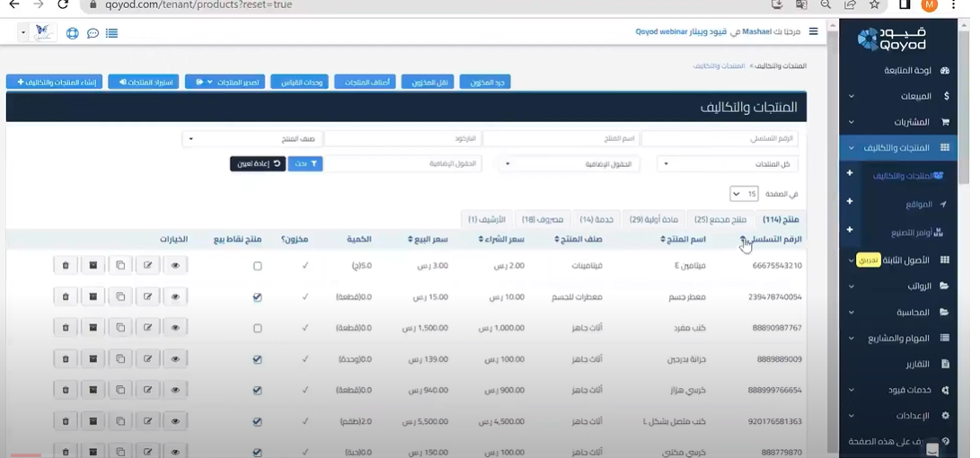Edit the معطر جسم product row
Image resolution: width=980 pixels, height=458 pixels.
click(x=147, y=296)
